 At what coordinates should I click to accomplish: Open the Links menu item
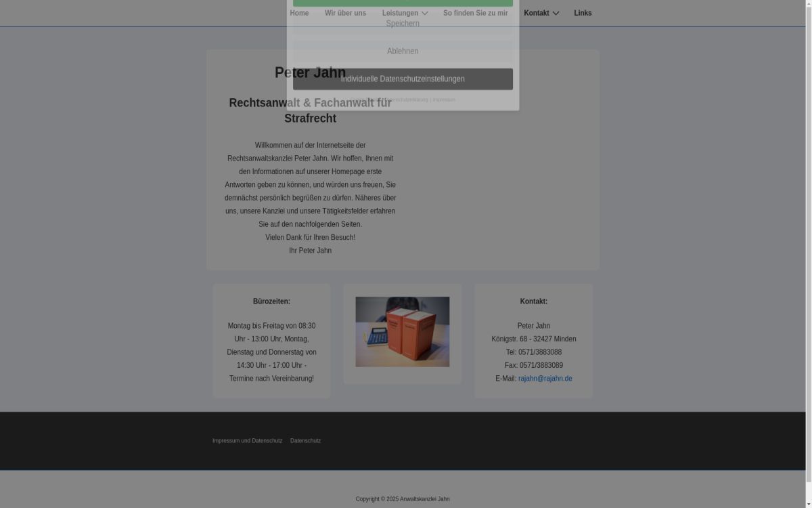[x=583, y=13]
